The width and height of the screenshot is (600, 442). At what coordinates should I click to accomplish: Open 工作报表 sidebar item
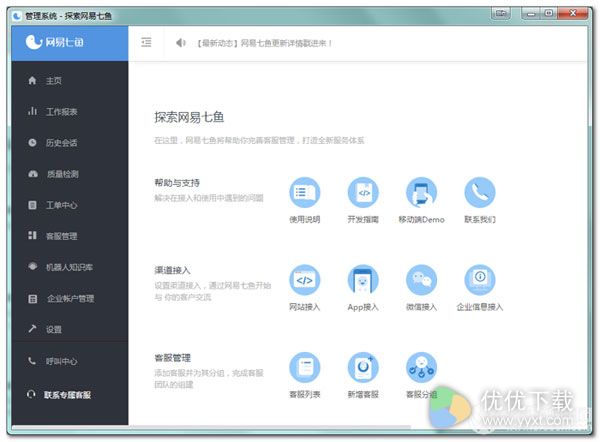coord(70,111)
